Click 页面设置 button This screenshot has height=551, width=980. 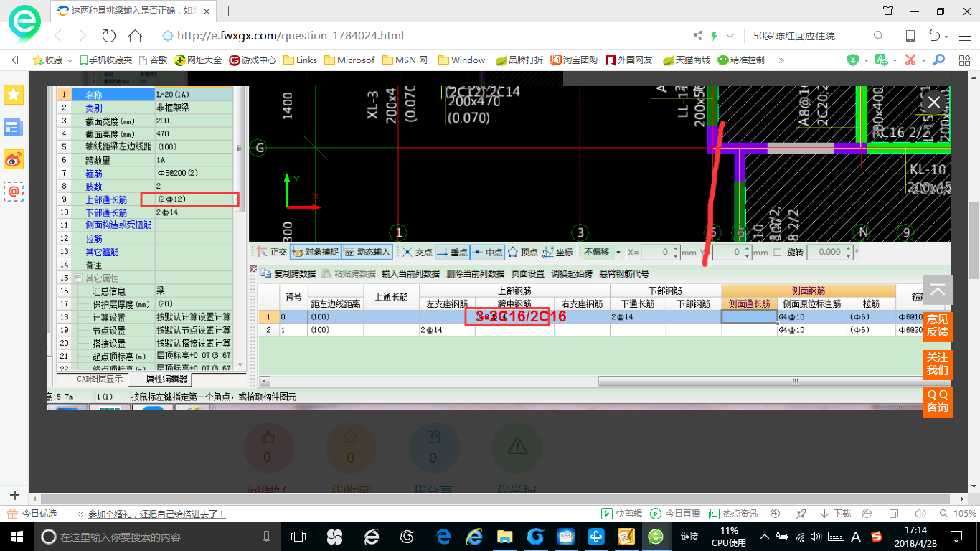pyautogui.click(x=527, y=273)
